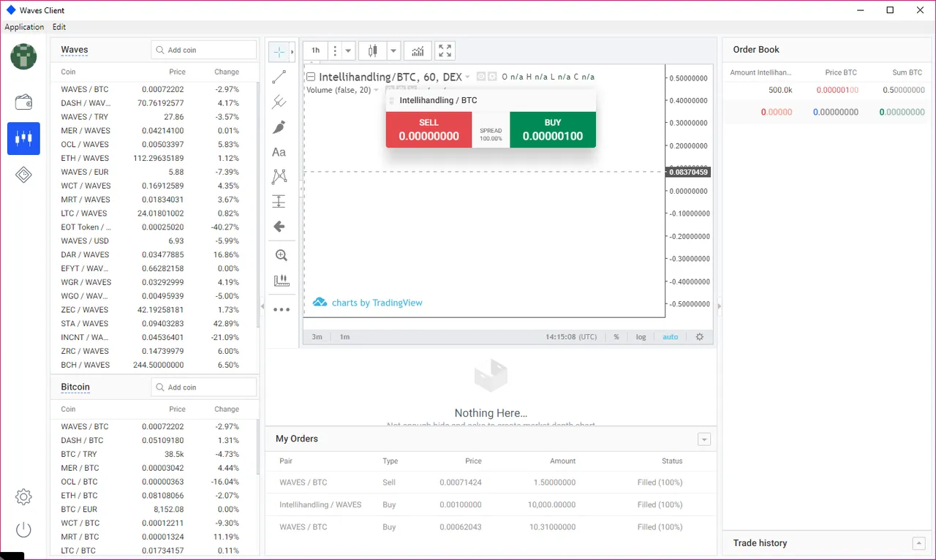Click the green BUY button
Image resolution: width=936 pixels, height=560 pixels.
(553, 129)
